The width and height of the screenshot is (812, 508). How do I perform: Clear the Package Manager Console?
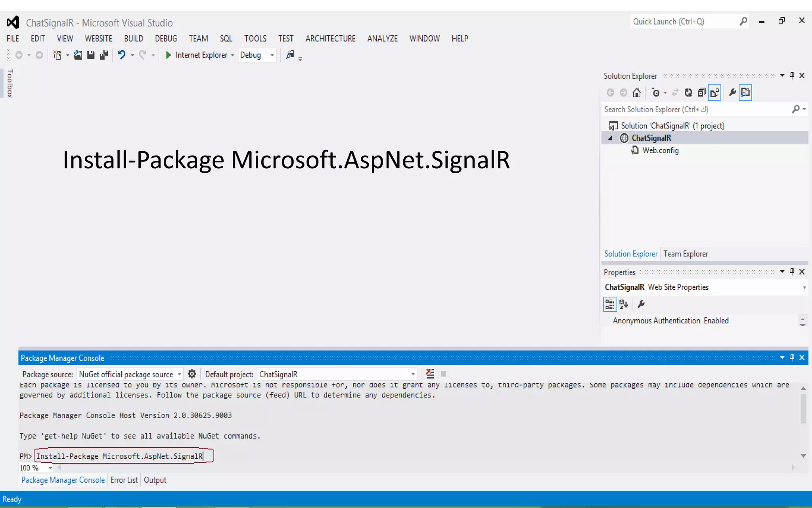(430, 373)
